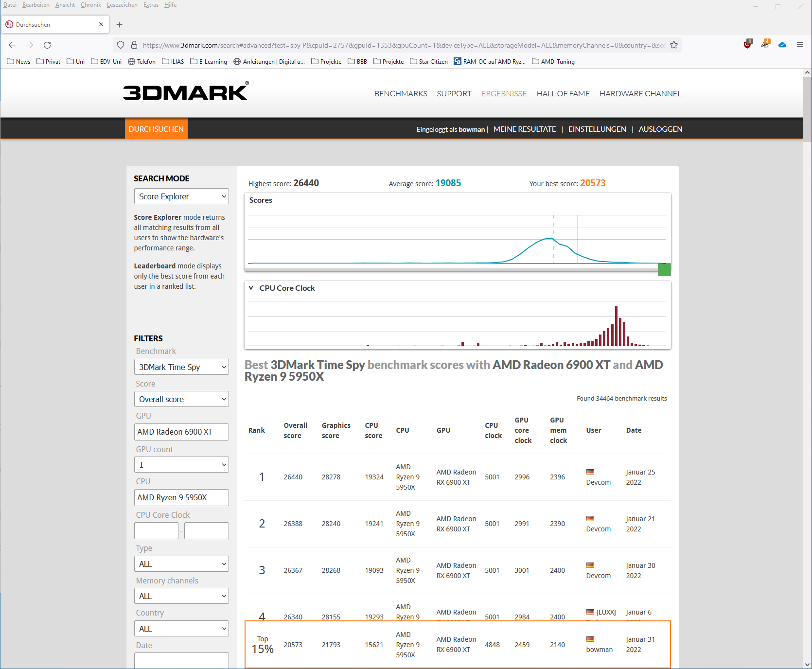812x669 pixels.
Task: Open the Type filter dropdown
Action: click(181, 564)
